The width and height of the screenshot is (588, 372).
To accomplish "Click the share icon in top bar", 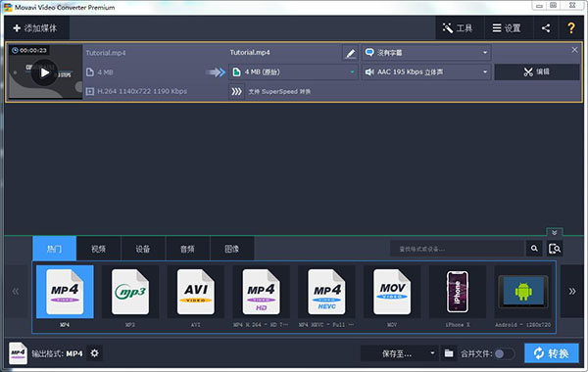I will pos(546,28).
